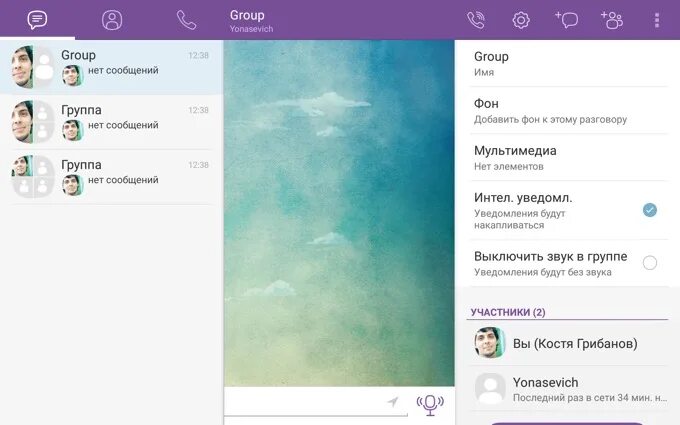Click the УЧАСТНИКИ (2) header

(x=508, y=312)
